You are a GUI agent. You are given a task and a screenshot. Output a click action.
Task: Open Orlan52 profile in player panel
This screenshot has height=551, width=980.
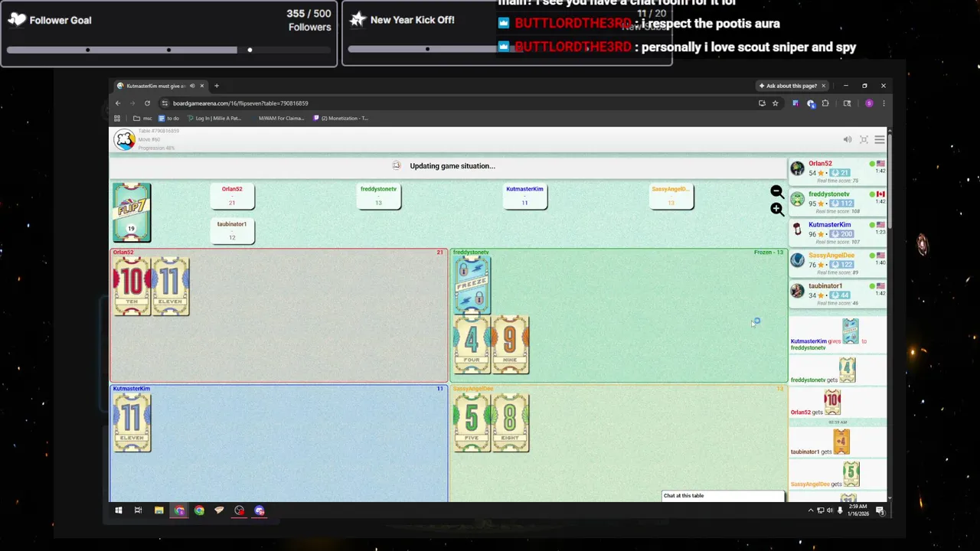click(x=820, y=163)
